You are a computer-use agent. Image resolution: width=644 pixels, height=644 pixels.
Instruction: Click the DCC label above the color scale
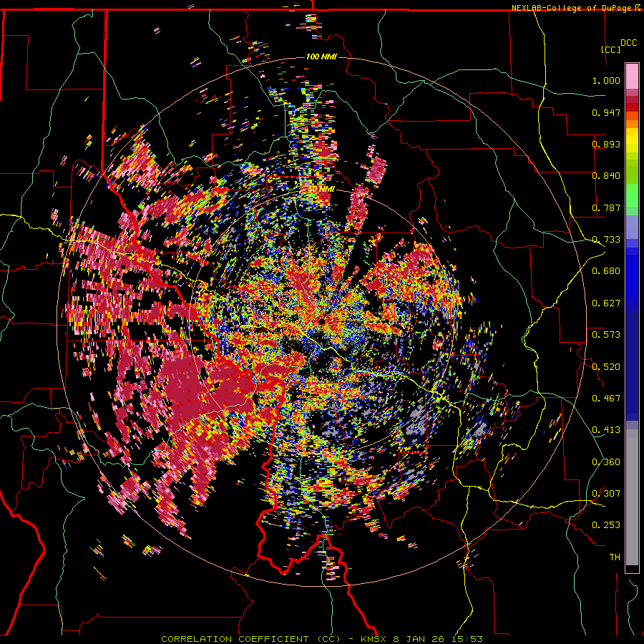628,43
